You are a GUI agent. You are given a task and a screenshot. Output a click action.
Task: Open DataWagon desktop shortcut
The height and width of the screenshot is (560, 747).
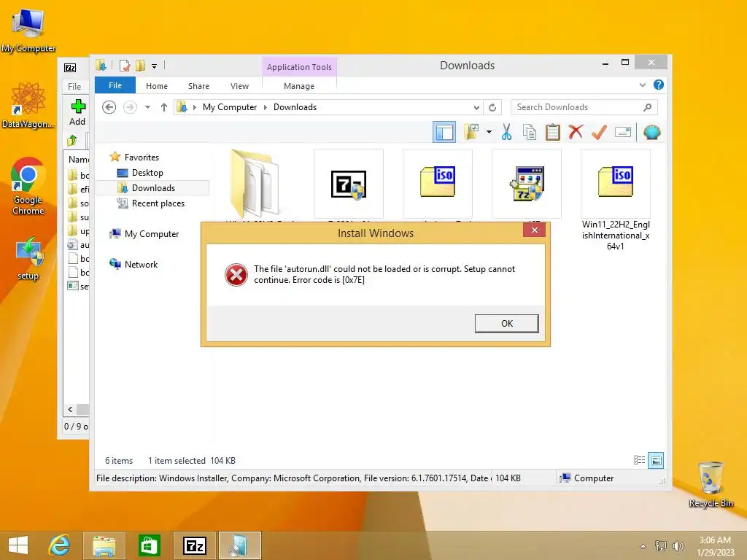[28, 105]
